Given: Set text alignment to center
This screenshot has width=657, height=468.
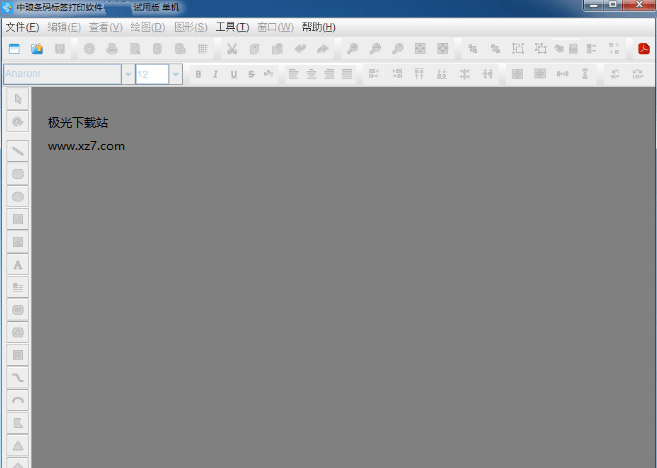Looking at the screenshot, I should 311,74.
